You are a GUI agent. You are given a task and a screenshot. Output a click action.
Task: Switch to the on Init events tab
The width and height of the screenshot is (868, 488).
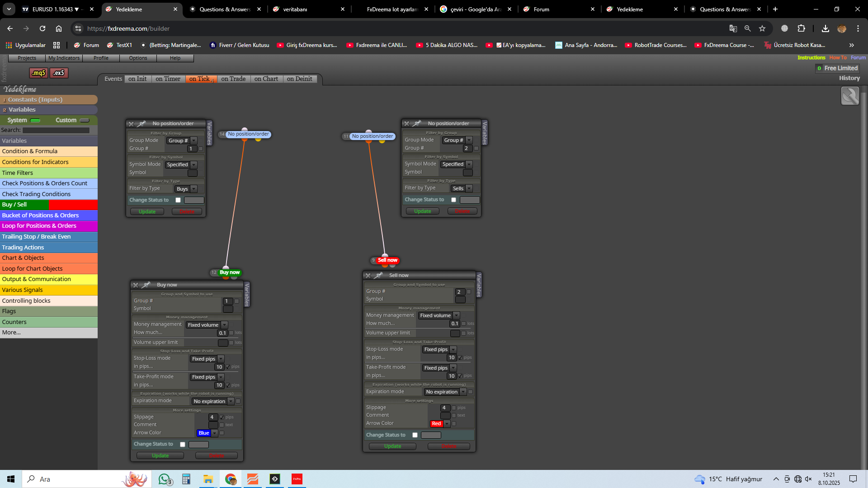[137, 79]
